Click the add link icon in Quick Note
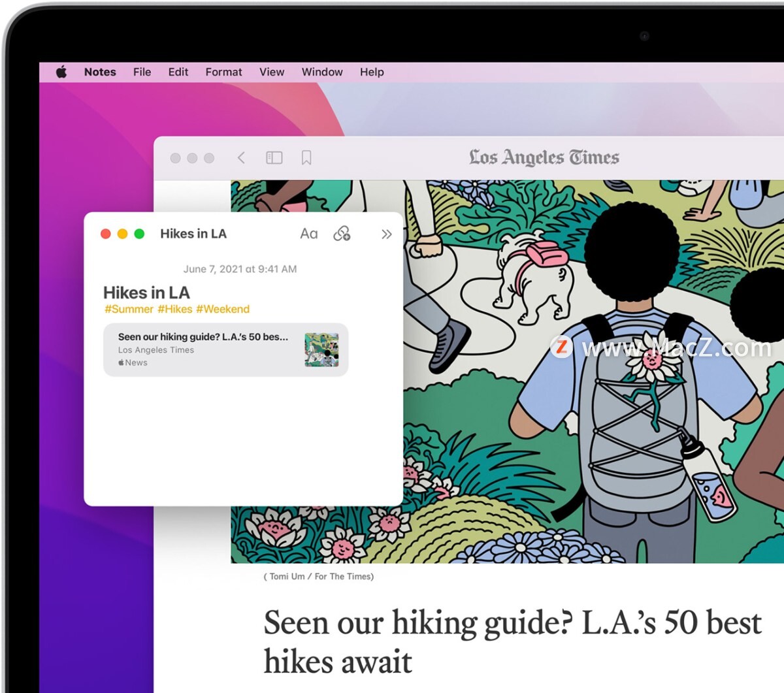784x693 pixels. 342,234
